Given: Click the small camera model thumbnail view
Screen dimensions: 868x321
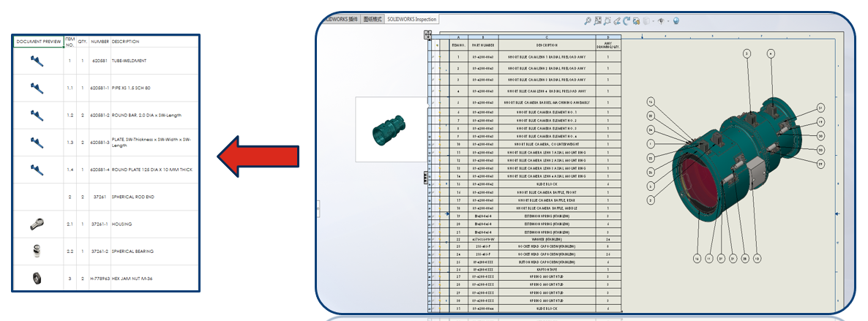Looking at the screenshot, I should pyautogui.click(x=389, y=129).
